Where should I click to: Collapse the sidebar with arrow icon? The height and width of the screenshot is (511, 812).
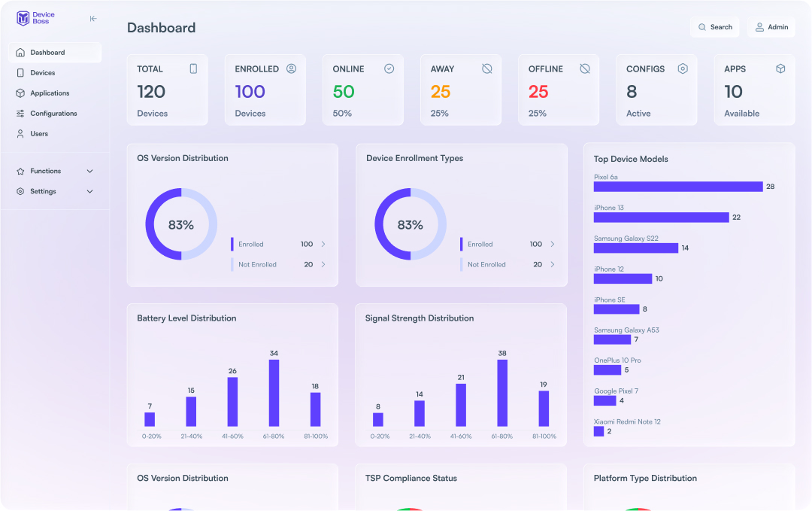pyautogui.click(x=93, y=19)
